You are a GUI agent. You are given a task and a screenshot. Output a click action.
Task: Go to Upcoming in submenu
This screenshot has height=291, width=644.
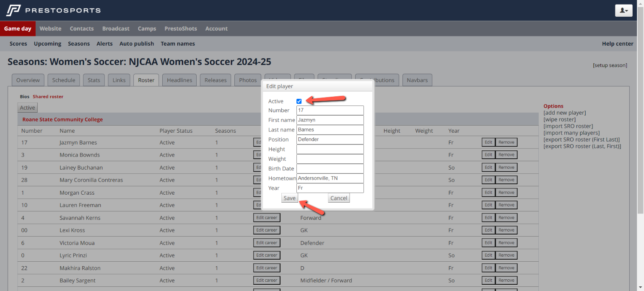[x=47, y=44]
